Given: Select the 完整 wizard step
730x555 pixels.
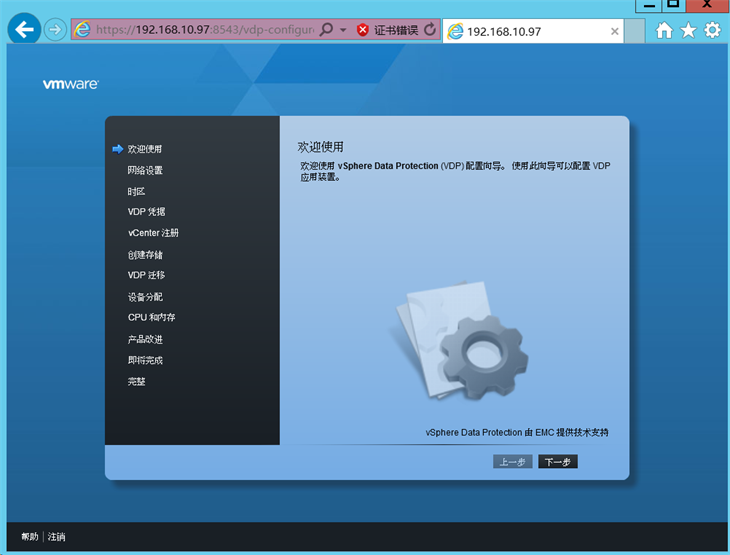Looking at the screenshot, I should 136,381.
